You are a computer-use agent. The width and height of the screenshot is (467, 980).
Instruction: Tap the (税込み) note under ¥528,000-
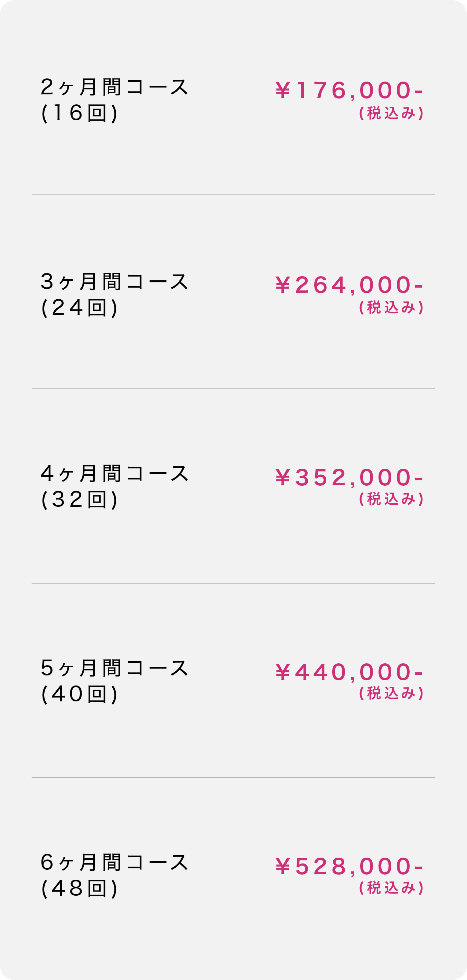391,888
